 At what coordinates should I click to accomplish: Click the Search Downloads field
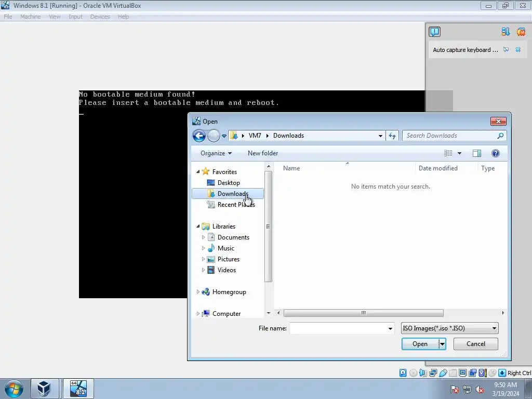pos(450,136)
